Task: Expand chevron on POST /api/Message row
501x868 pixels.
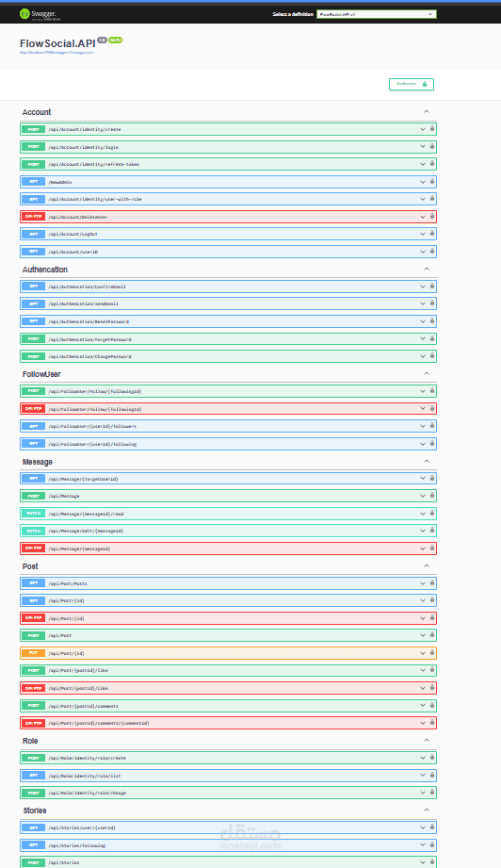Action: (423, 496)
